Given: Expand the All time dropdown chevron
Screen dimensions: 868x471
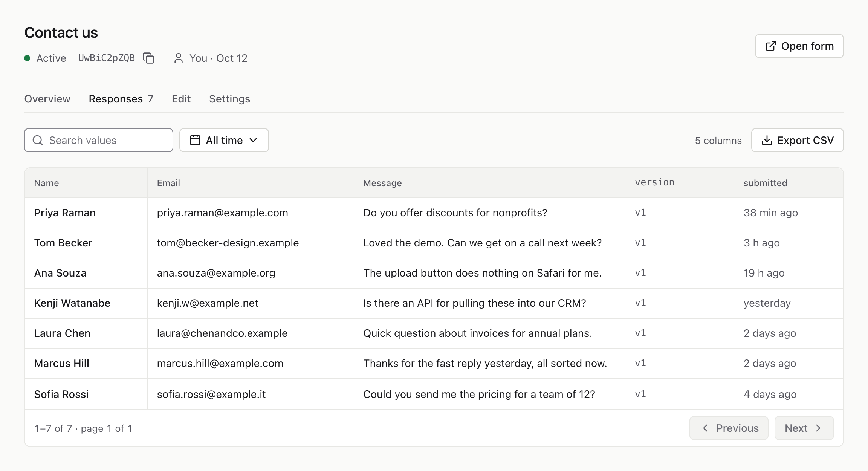Looking at the screenshot, I should click(x=253, y=140).
